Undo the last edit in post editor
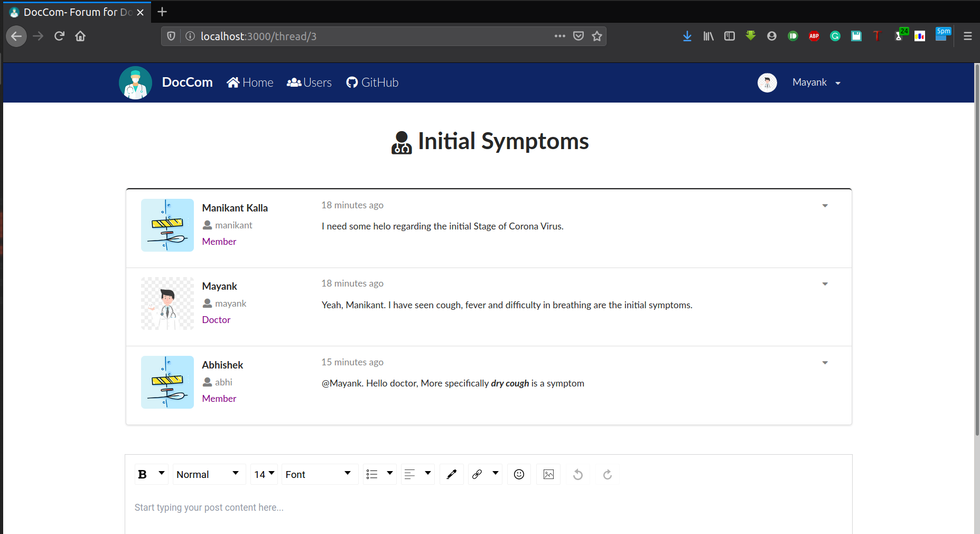 (578, 474)
